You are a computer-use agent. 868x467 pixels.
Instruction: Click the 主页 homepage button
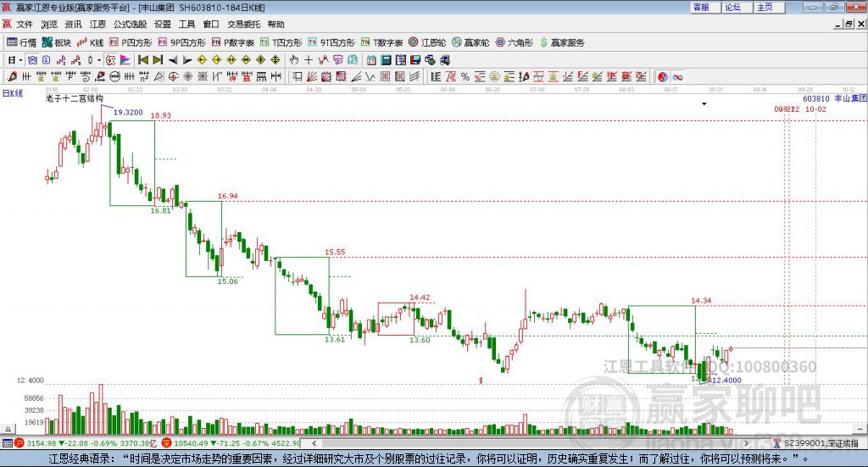(x=769, y=8)
